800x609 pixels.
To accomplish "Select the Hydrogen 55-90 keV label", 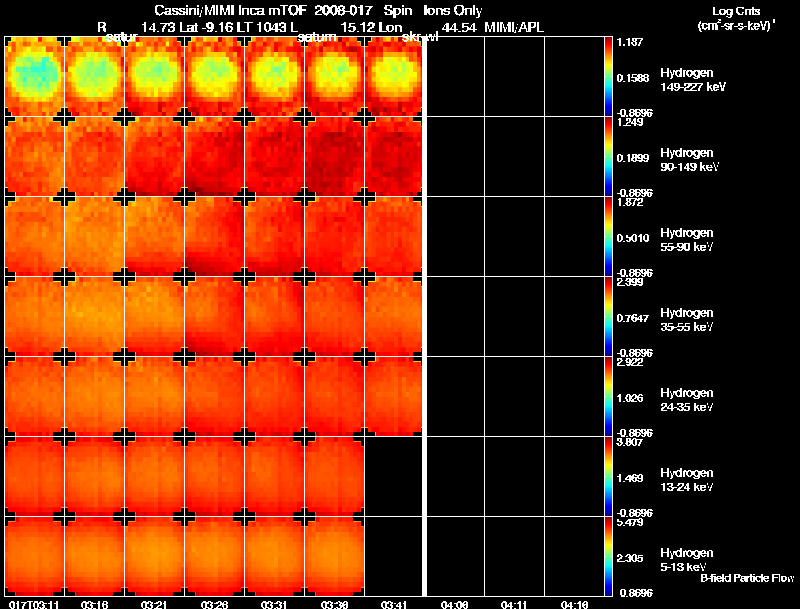I will 687,240.
